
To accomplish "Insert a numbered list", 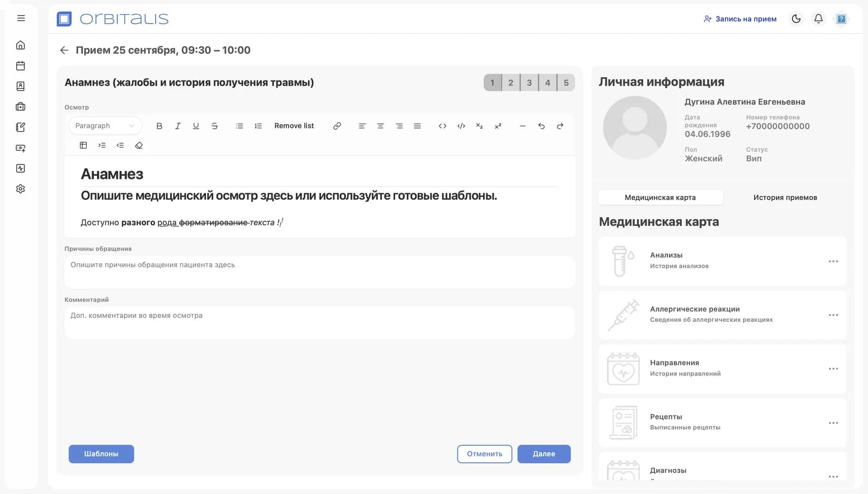I will pyautogui.click(x=258, y=126).
